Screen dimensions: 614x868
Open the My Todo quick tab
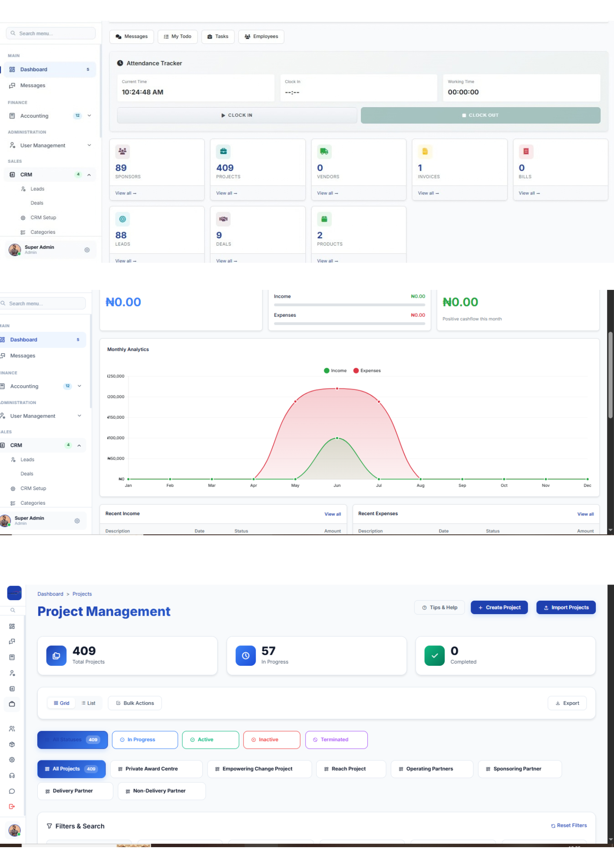click(x=178, y=36)
